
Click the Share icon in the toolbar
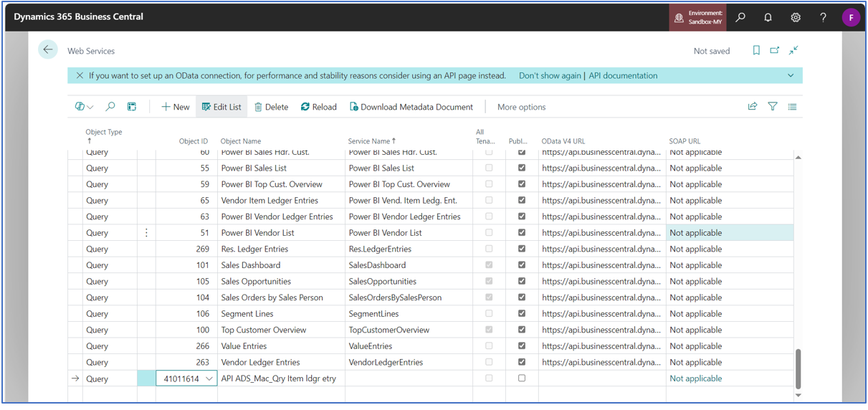tap(753, 107)
